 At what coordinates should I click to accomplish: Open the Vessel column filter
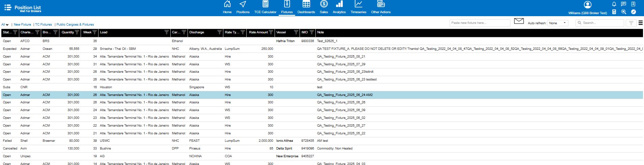[x=296, y=32]
